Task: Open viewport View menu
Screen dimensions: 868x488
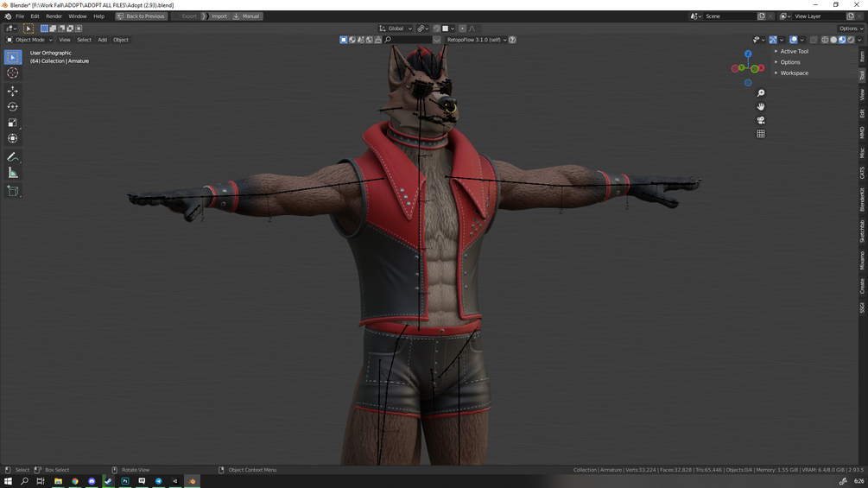Action: (65, 40)
